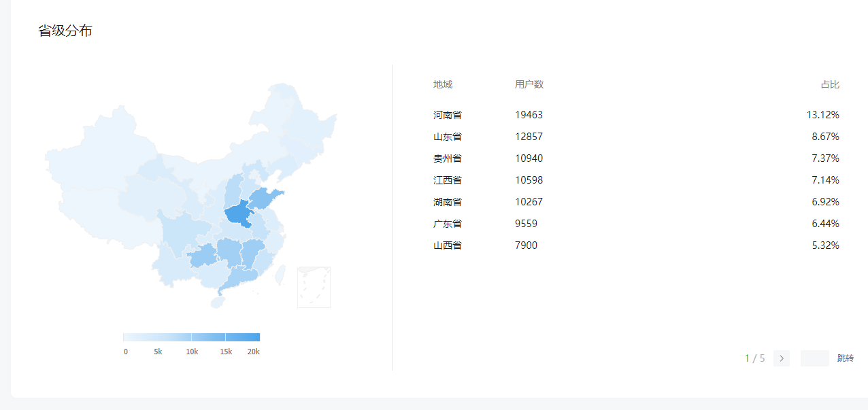The image size is (868, 410).
Task: Click 贵州省 in the region list
Action: [x=447, y=158]
